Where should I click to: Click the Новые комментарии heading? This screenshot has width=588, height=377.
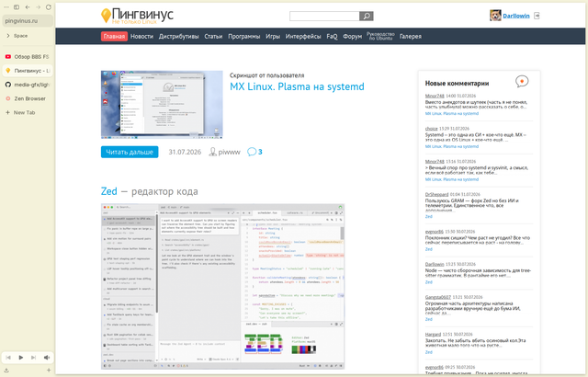point(457,84)
